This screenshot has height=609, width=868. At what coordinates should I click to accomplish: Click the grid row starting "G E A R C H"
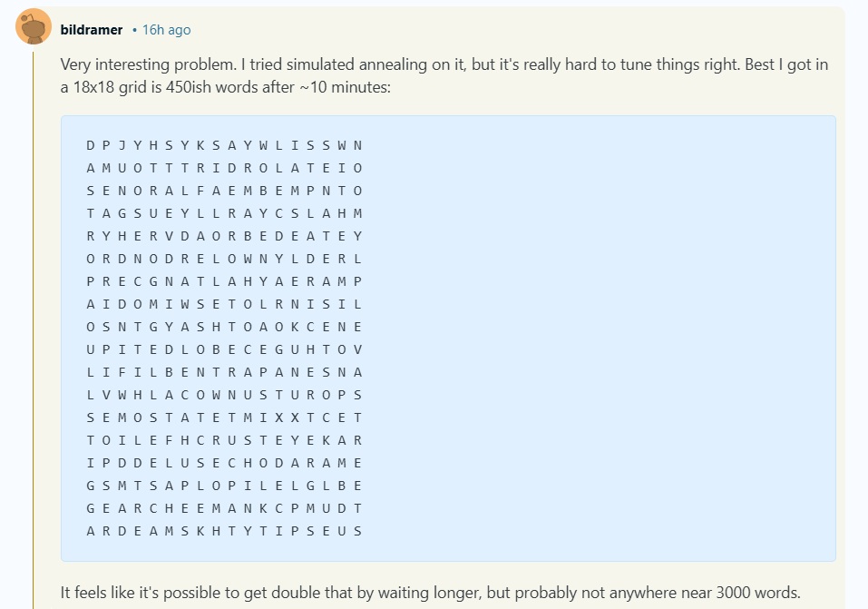pyautogui.click(x=224, y=508)
